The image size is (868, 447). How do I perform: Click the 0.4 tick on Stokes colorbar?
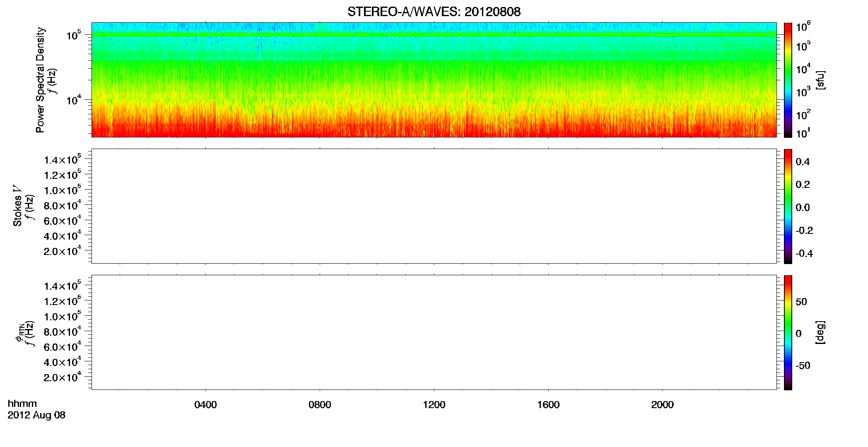click(803, 162)
